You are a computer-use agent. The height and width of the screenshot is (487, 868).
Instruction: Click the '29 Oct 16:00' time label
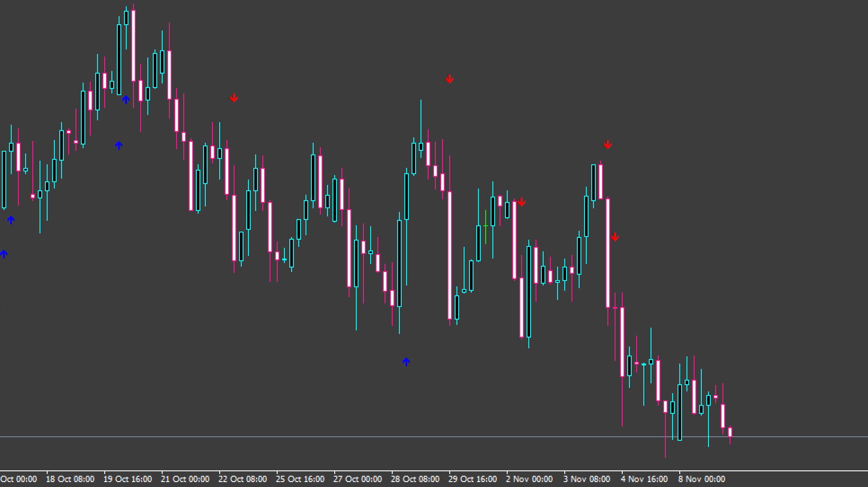coord(473,479)
